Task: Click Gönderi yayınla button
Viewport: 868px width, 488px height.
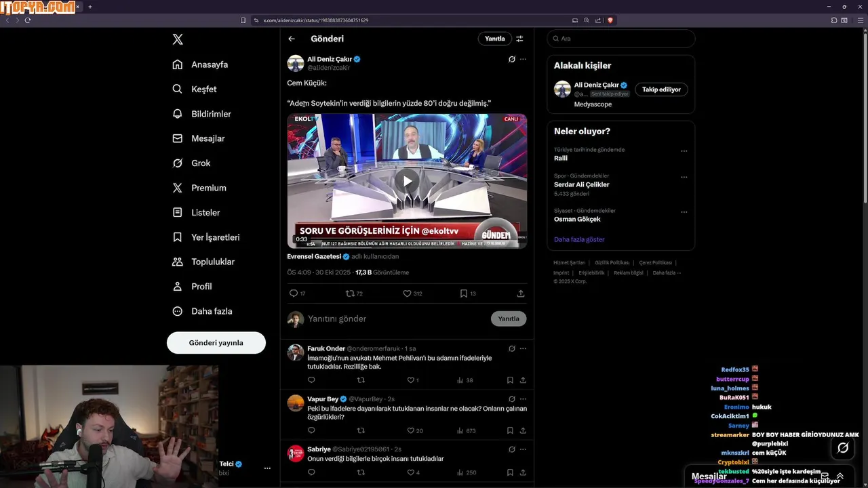Action: click(x=216, y=343)
